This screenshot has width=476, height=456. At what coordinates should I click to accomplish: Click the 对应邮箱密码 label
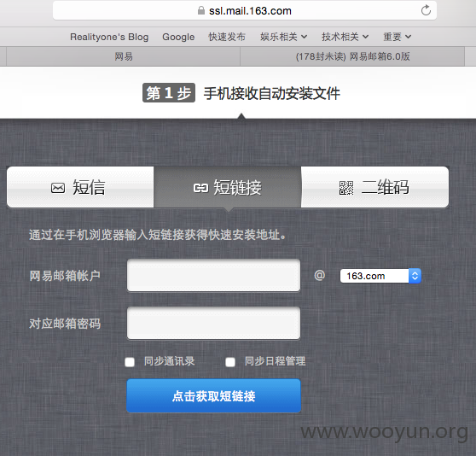tap(65, 324)
